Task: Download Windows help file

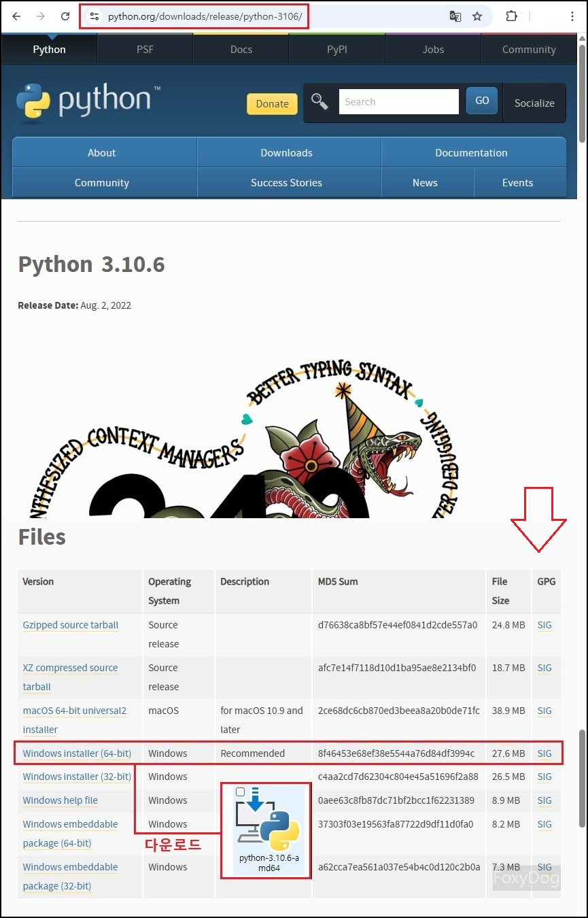Action: (x=60, y=800)
